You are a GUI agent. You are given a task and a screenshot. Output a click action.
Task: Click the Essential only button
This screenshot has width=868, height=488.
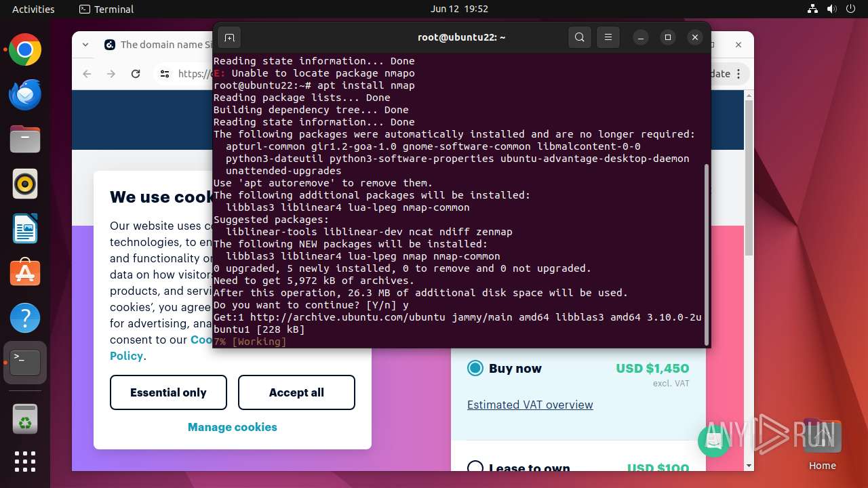(168, 392)
